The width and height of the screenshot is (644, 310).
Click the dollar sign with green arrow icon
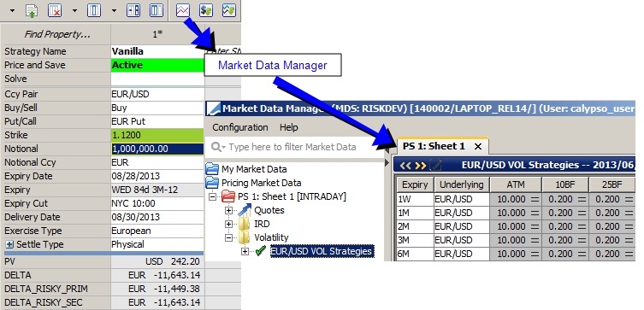(206, 10)
